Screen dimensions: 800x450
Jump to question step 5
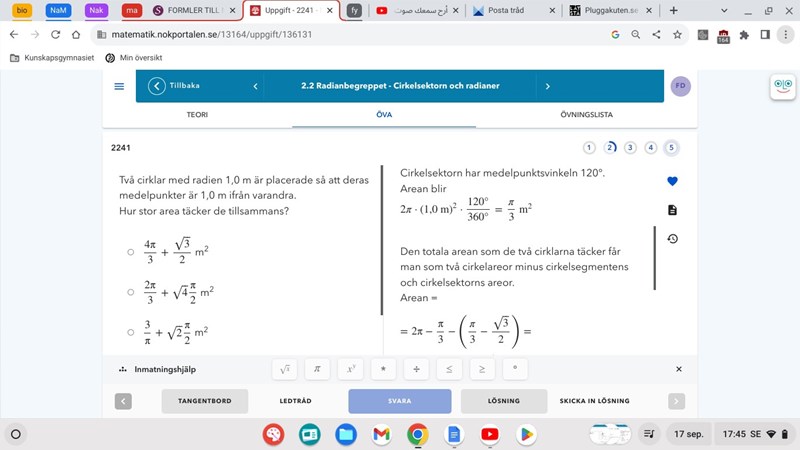(x=672, y=148)
